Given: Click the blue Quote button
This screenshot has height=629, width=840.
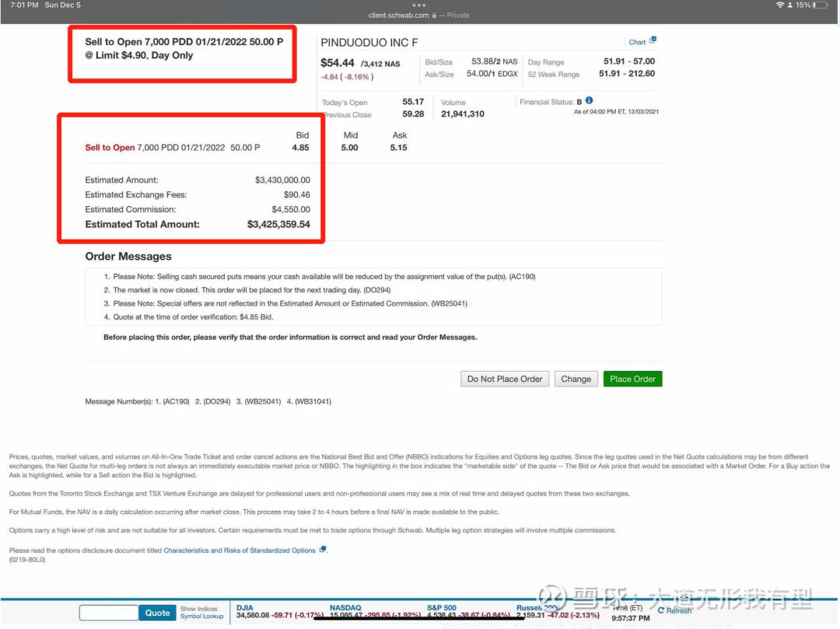Looking at the screenshot, I should [x=157, y=613].
